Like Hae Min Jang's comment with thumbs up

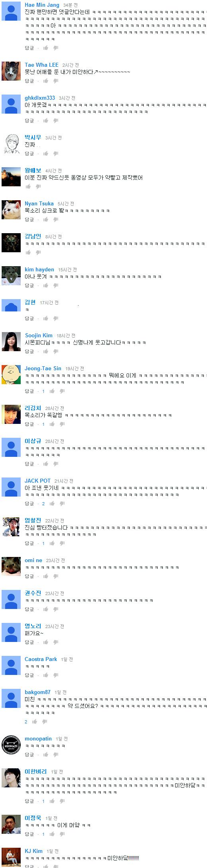(46, 48)
